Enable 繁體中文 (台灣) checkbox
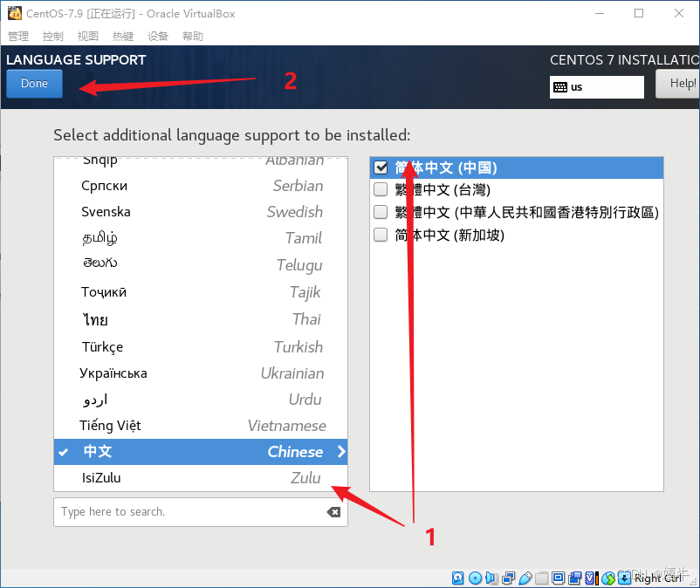The width and height of the screenshot is (700, 588). click(381, 189)
